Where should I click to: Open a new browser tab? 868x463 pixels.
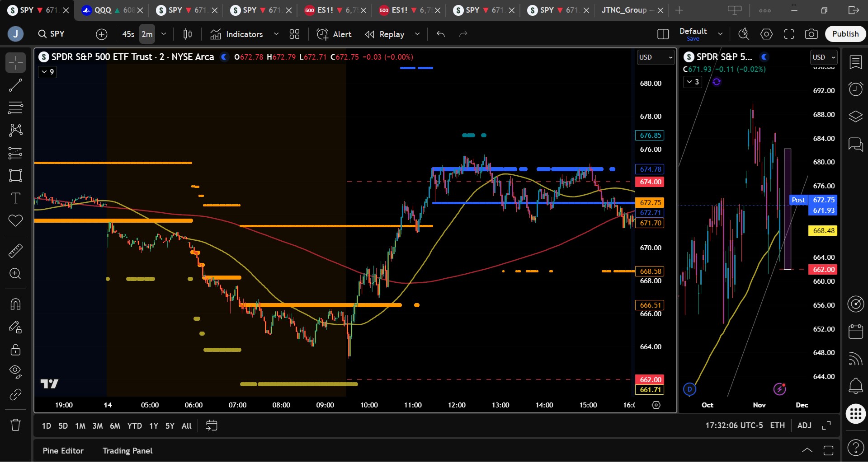[679, 10]
